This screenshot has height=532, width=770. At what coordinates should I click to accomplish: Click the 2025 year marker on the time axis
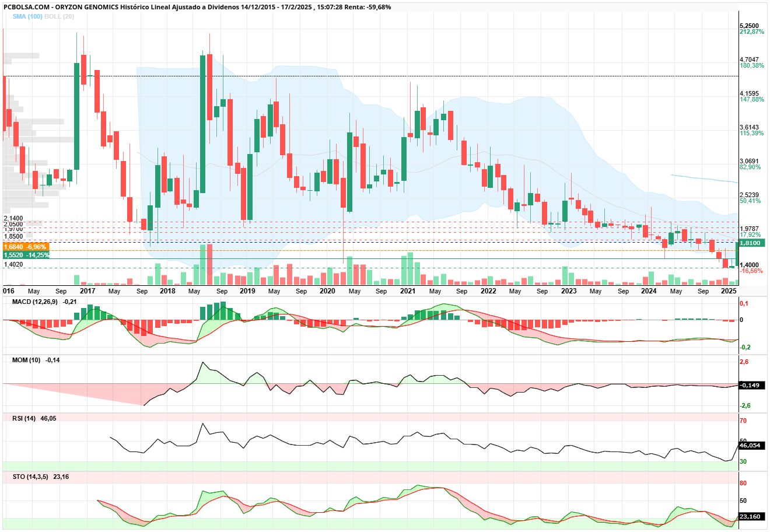click(729, 290)
